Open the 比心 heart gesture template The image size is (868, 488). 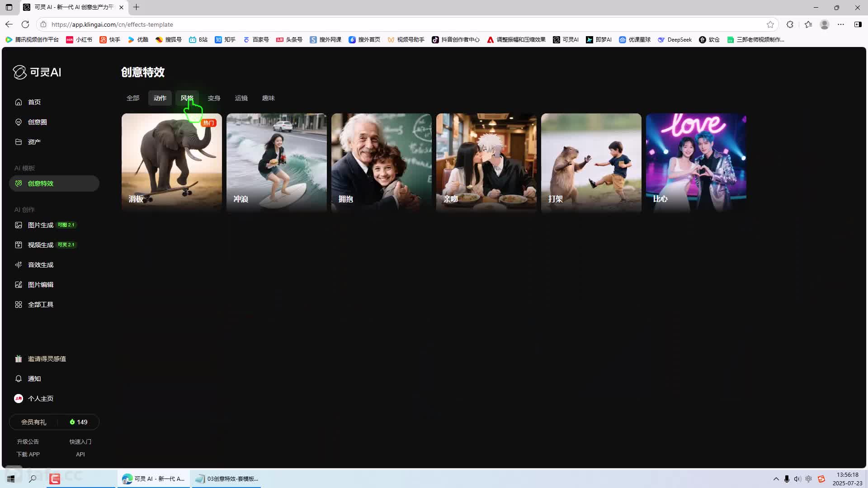(696, 162)
